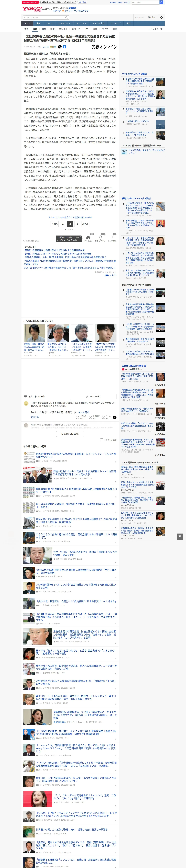Click the Yahoo! JAPAN News logo
This screenshot has height=868, width=186.
tap(37, 9)
